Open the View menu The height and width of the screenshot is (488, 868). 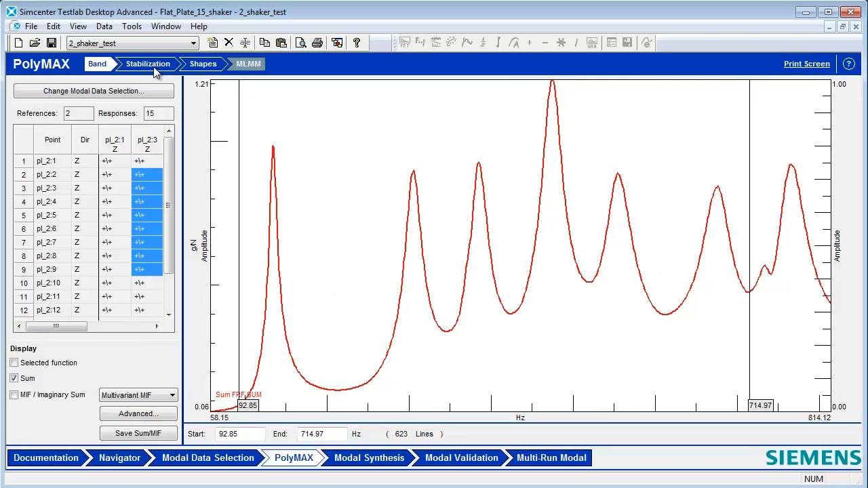click(x=78, y=26)
